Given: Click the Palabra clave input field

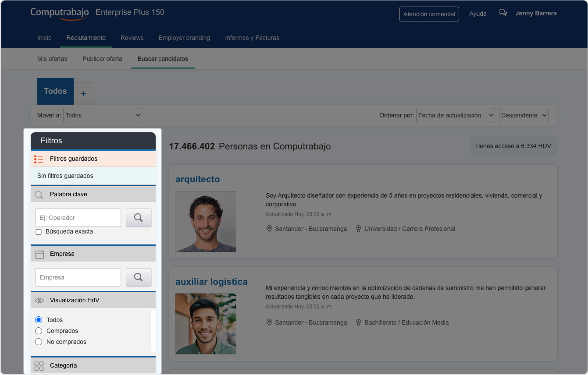Looking at the screenshot, I should pyautogui.click(x=78, y=218).
